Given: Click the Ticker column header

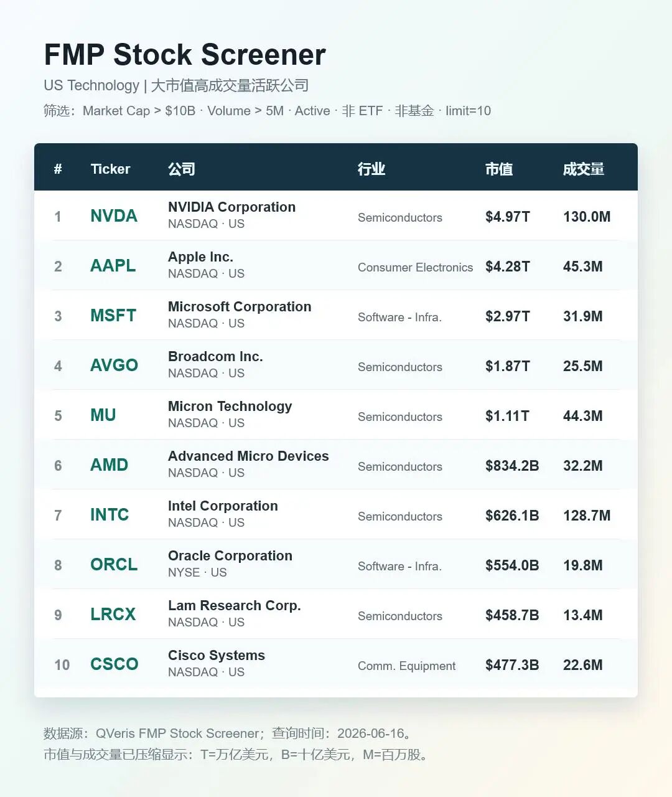Looking at the screenshot, I should click(110, 169).
